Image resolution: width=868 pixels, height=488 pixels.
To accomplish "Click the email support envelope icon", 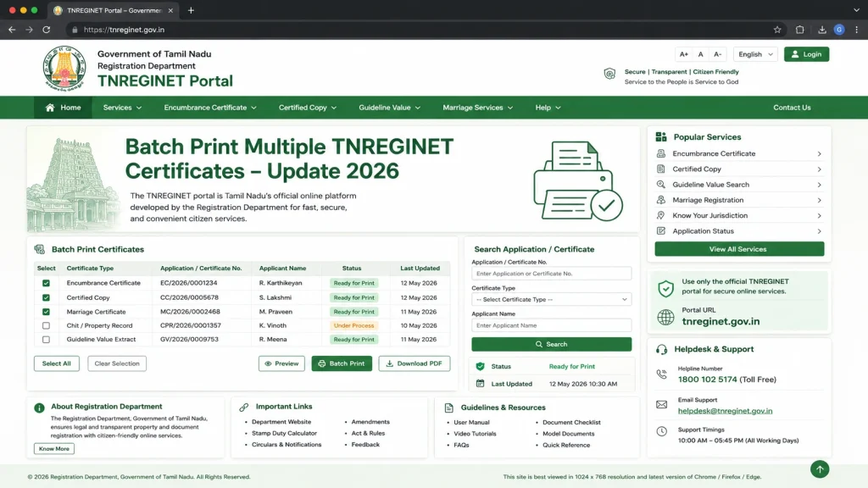I will tap(661, 404).
